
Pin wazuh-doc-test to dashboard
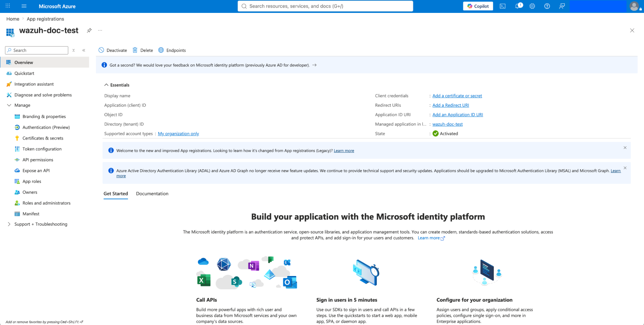[x=89, y=30]
